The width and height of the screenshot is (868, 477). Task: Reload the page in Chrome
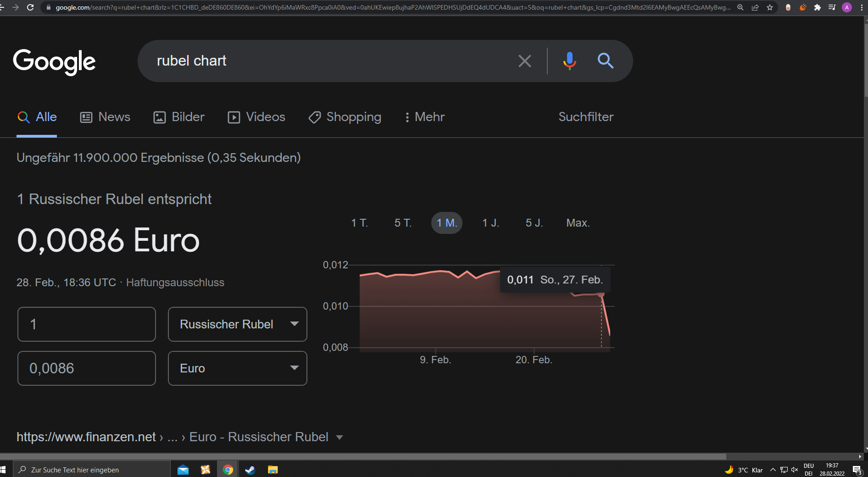pos(30,7)
